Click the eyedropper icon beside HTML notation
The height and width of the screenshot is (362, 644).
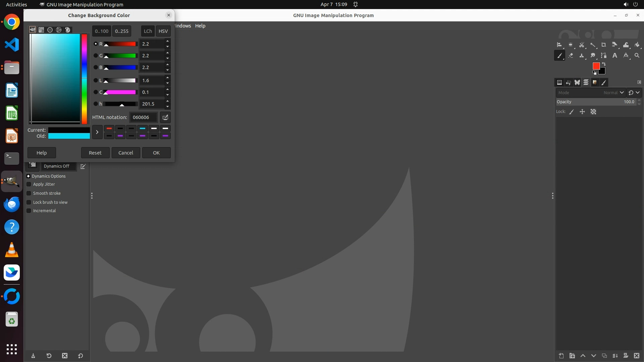pos(165,117)
